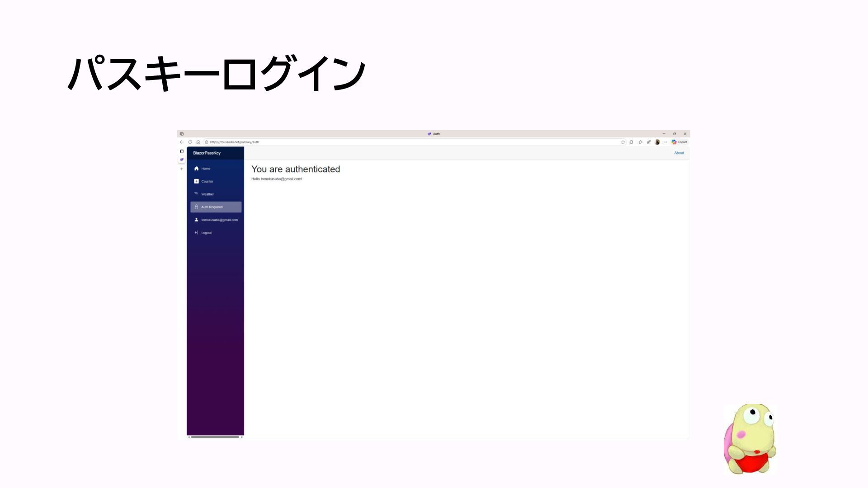Screen dimensions: 868x488
Task: Open the favorites list icon
Action: tap(640, 142)
